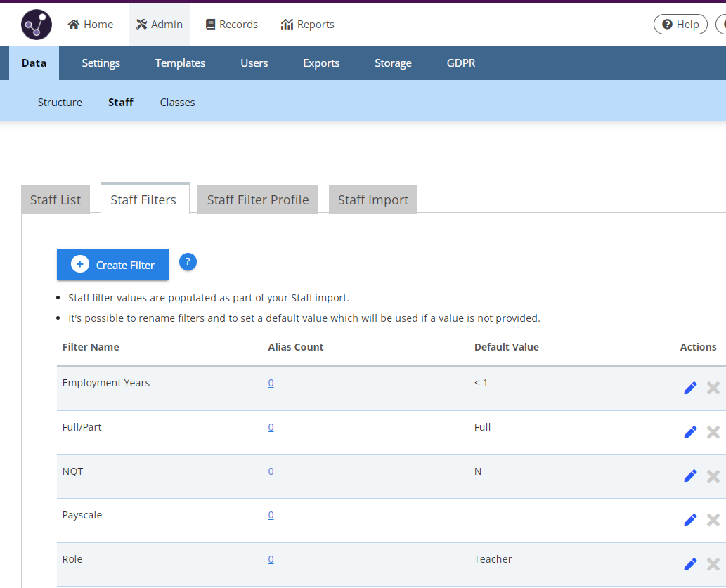This screenshot has width=726, height=588.
Task: Click the Help button
Action: pyautogui.click(x=680, y=25)
